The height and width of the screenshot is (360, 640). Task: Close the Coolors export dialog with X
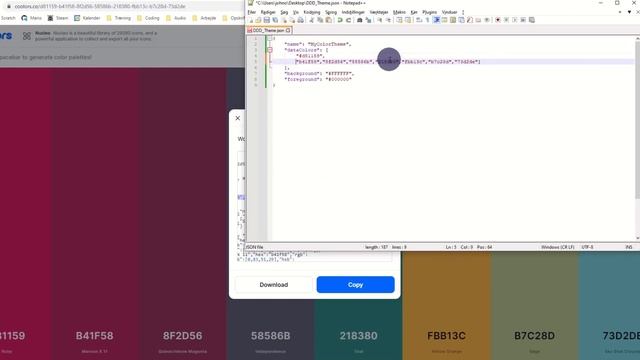coord(238,118)
